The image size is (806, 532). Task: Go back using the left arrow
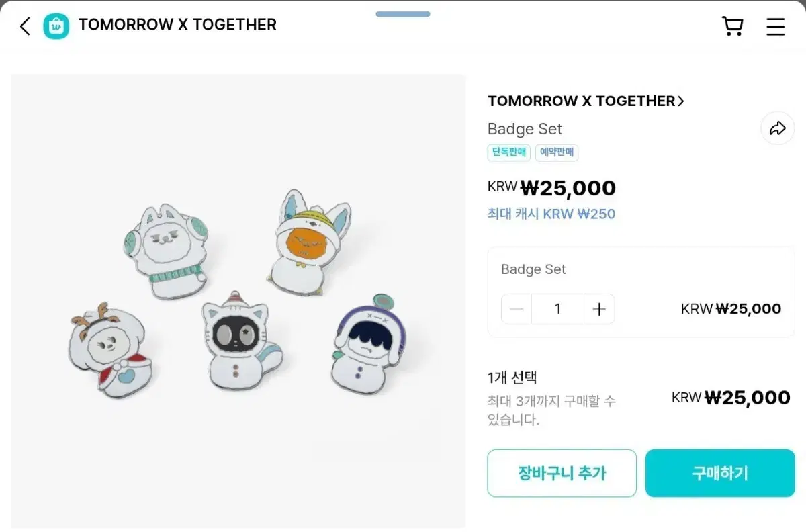25,26
